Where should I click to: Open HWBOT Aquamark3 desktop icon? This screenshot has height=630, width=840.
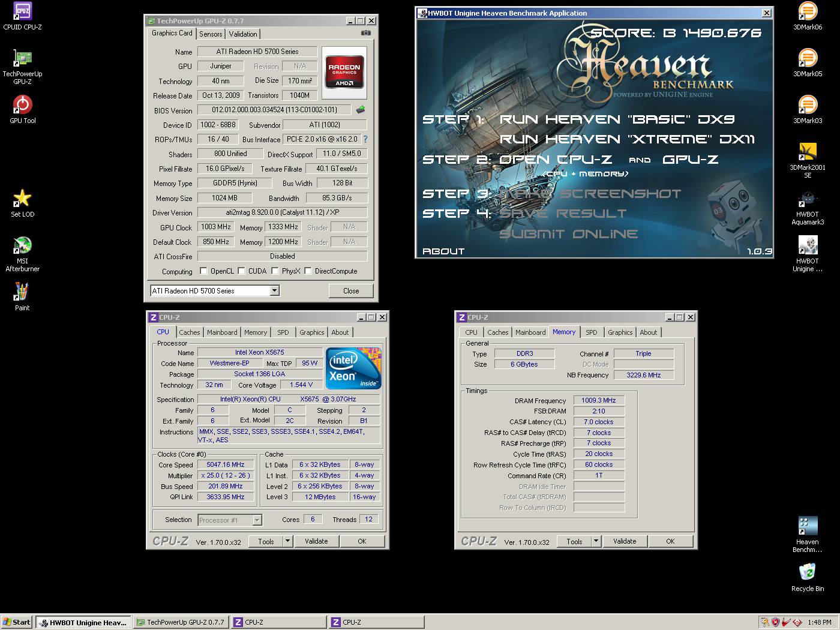point(808,207)
